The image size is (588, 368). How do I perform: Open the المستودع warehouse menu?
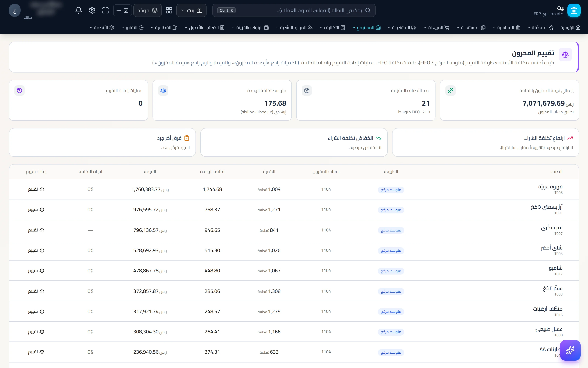367,27
